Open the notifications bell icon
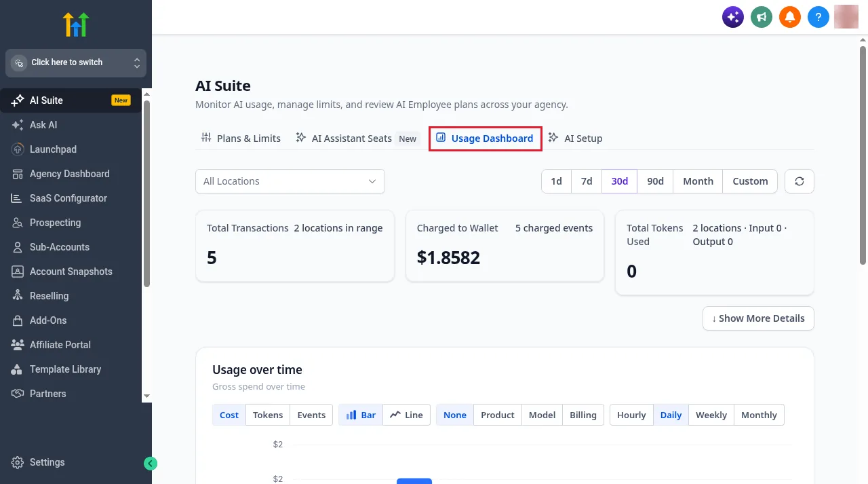This screenshot has height=484, width=868. point(790,17)
